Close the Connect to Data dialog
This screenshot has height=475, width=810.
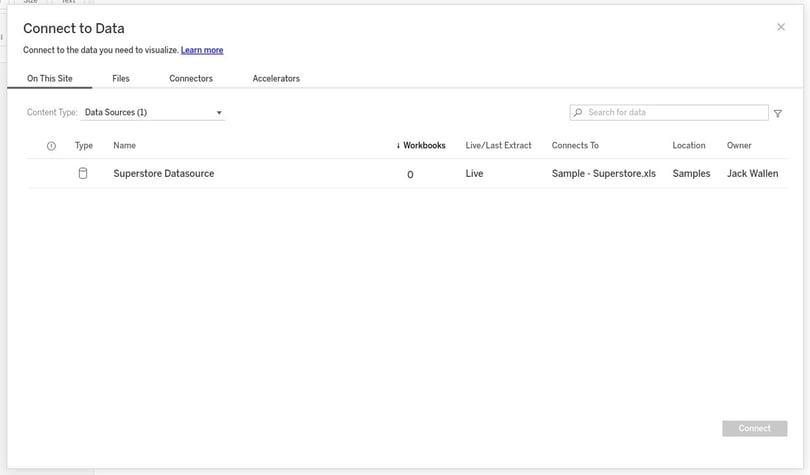point(781,27)
